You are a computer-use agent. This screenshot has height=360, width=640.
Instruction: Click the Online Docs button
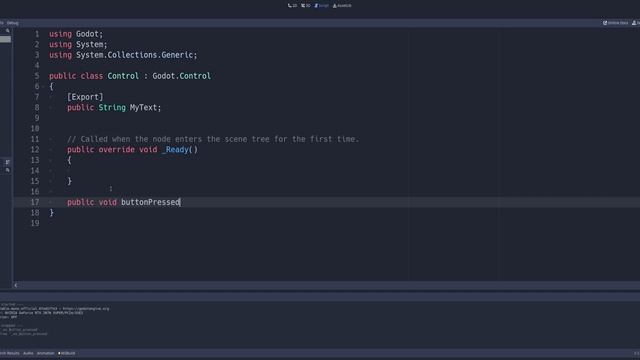pyautogui.click(x=616, y=23)
